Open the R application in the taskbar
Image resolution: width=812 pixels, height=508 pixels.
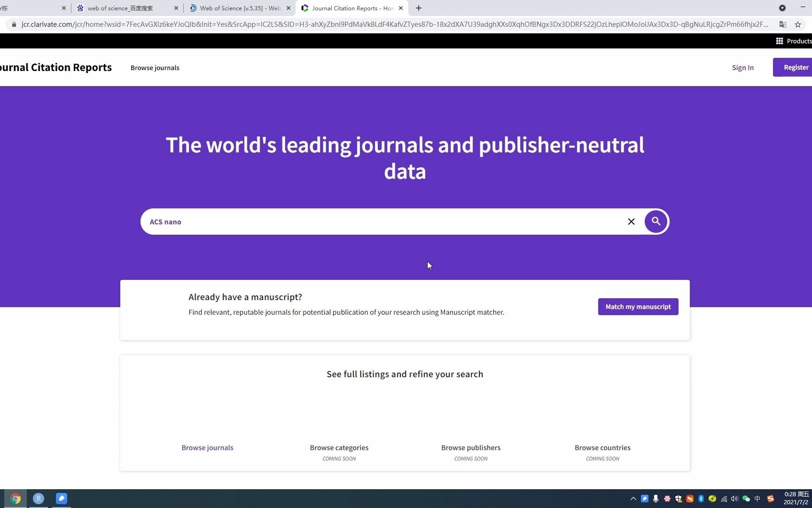39,499
